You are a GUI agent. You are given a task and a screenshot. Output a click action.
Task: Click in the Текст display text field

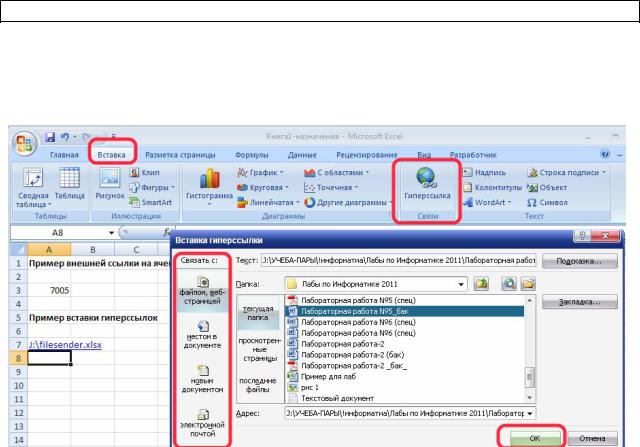(x=398, y=260)
